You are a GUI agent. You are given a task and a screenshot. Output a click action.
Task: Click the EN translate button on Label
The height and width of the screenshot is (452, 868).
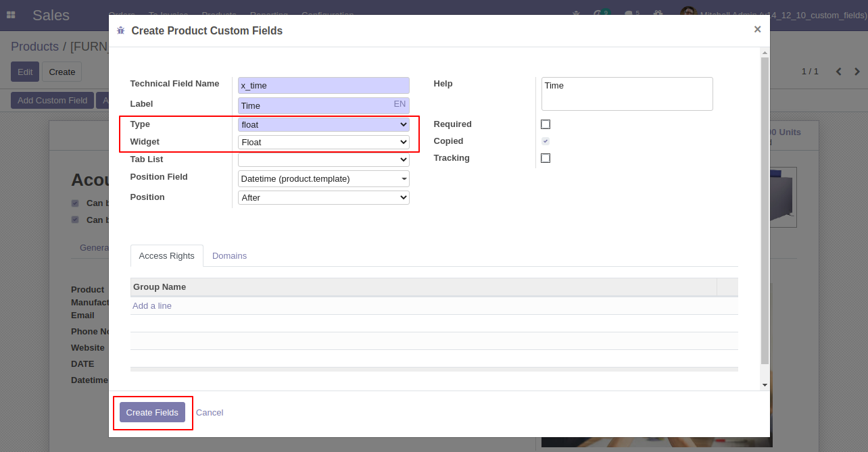[x=400, y=104]
